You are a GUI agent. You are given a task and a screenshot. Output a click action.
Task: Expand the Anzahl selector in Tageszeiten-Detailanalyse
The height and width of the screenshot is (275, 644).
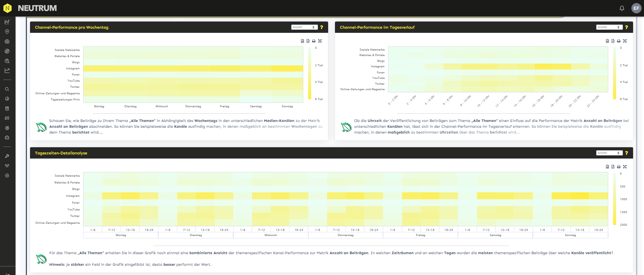click(x=609, y=153)
